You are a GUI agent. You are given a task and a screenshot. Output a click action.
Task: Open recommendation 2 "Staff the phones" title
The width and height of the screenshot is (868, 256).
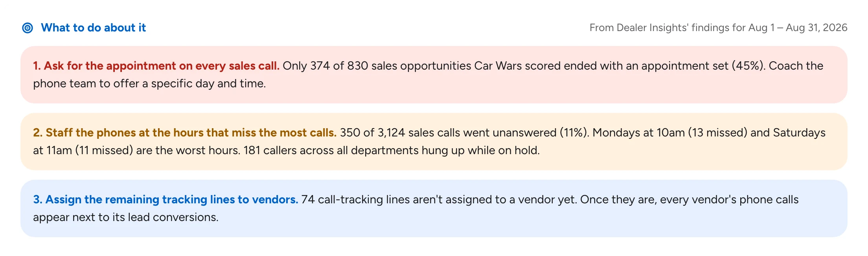184,133
